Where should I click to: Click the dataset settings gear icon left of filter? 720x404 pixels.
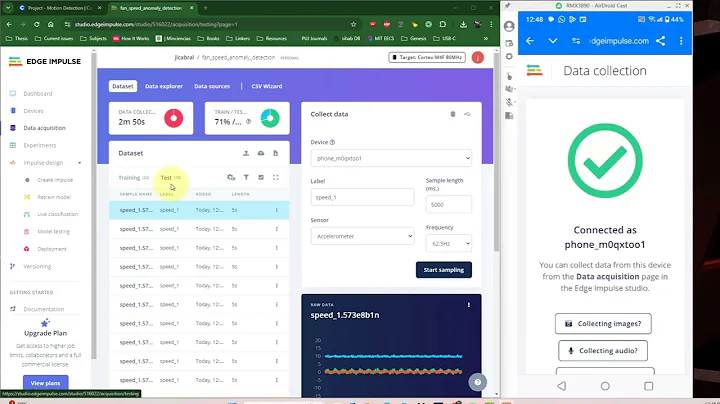coord(231,178)
